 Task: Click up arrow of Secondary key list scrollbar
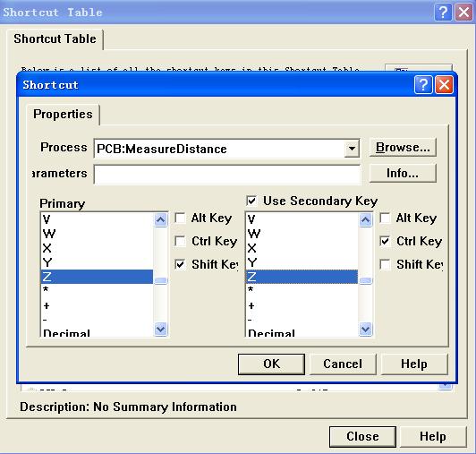(x=365, y=219)
